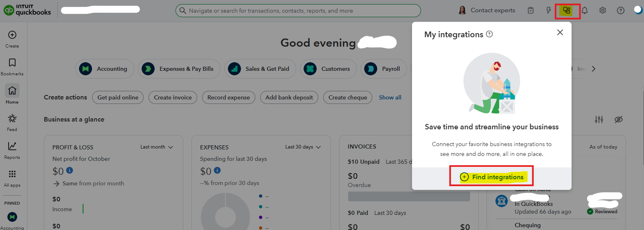Toggle privacy eye icon to hide amounts
The height and width of the screenshot is (230, 644).
click(x=619, y=120)
